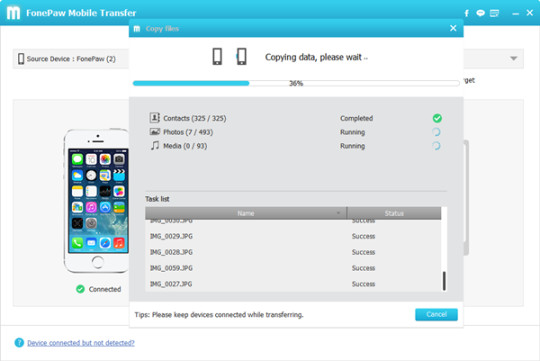Image resolution: width=540 pixels, height=361 pixels.
Task: Click the green Completed checkmark for Contacts
Action: click(437, 118)
